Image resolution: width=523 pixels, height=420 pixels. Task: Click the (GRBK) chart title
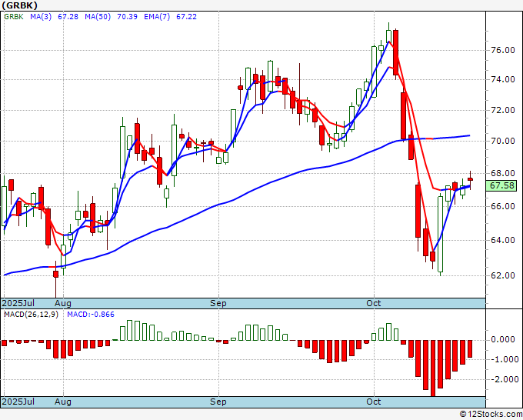tap(20, 5)
